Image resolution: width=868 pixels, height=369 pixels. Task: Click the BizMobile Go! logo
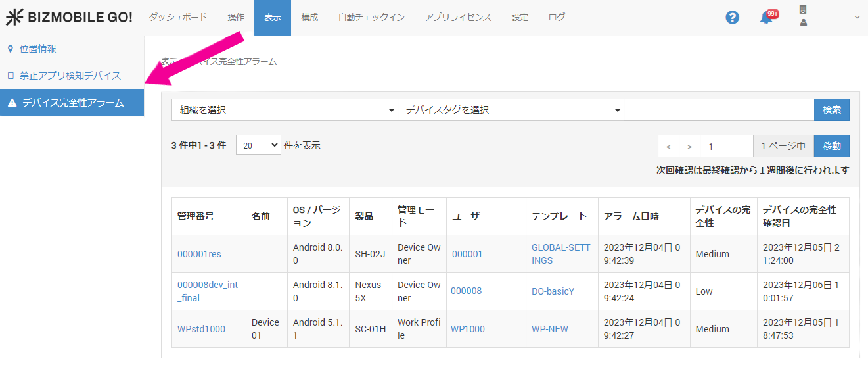coord(69,18)
